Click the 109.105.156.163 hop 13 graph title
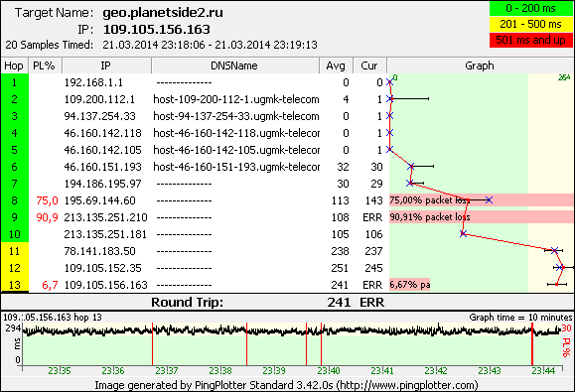The height and width of the screenshot is (392, 575). (53, 318)
